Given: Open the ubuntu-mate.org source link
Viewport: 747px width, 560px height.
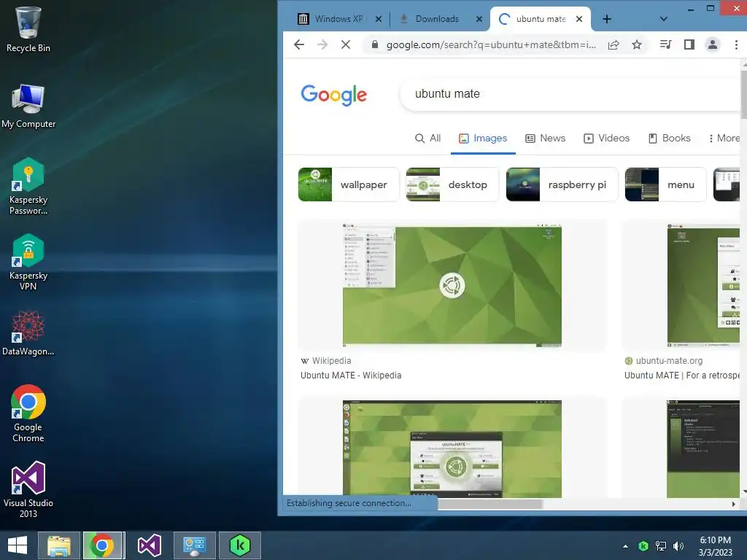Looking at the screenshot, I should (x=669, y=361).
